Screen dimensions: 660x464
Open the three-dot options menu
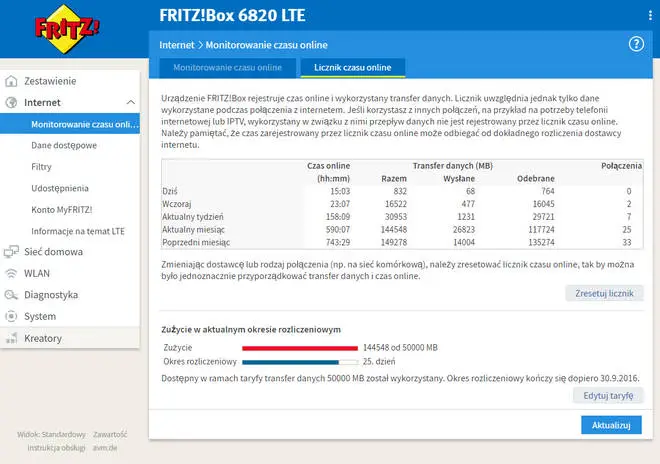[x=650, y=16]
